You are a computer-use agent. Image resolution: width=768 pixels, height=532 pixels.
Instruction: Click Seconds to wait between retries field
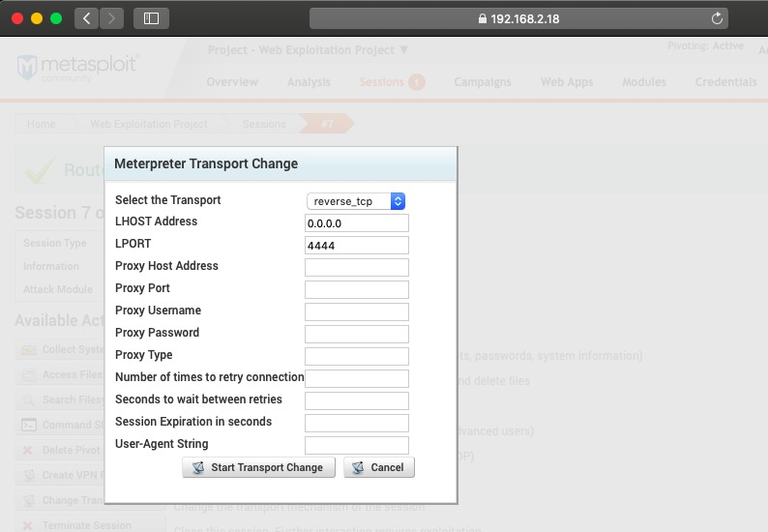point(357,400)
